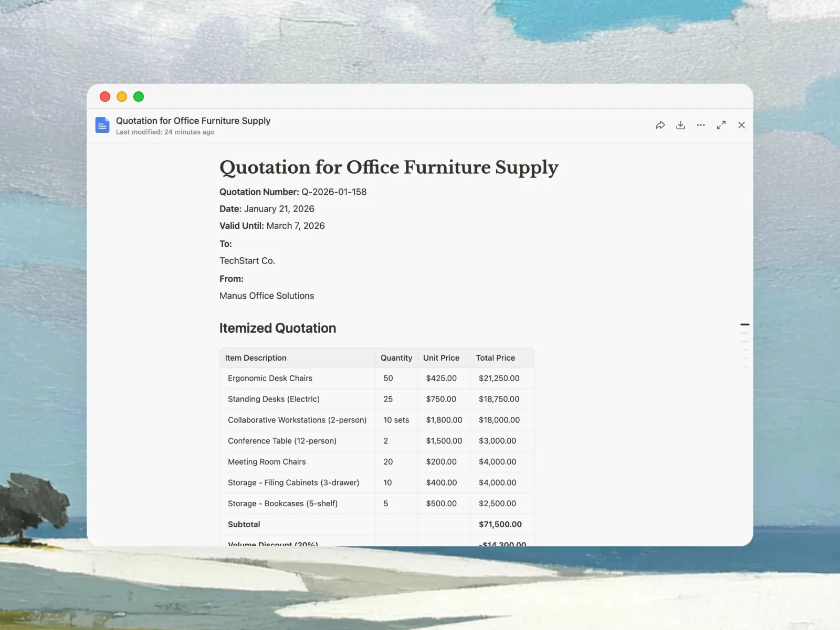Click the active section marker in the outline
The height and width of the screenshot is (630, 840).
[745, 324]
